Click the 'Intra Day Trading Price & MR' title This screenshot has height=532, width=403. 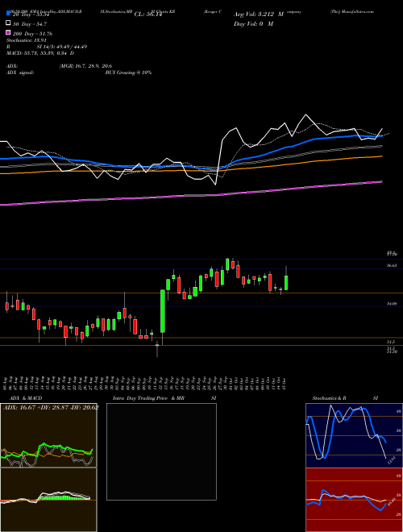148,398
